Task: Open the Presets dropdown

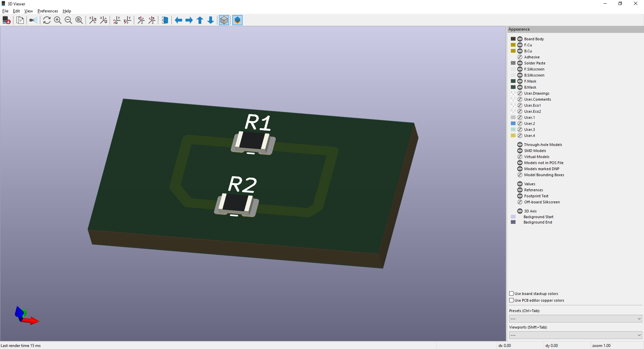Action: [575, 319]
